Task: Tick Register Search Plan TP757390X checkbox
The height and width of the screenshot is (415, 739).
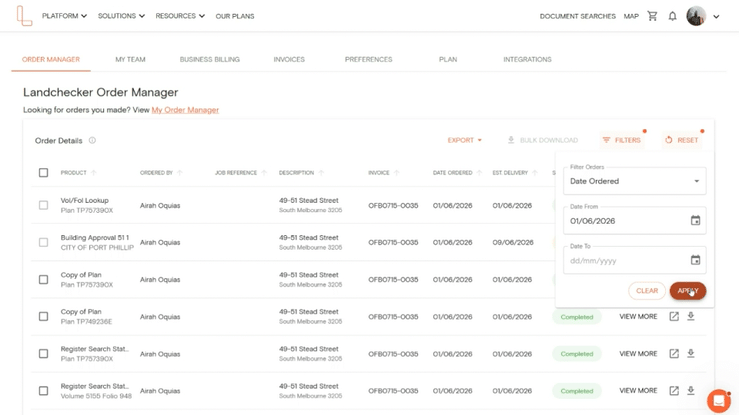Action: pyautogui.click(x=43, y=354)
